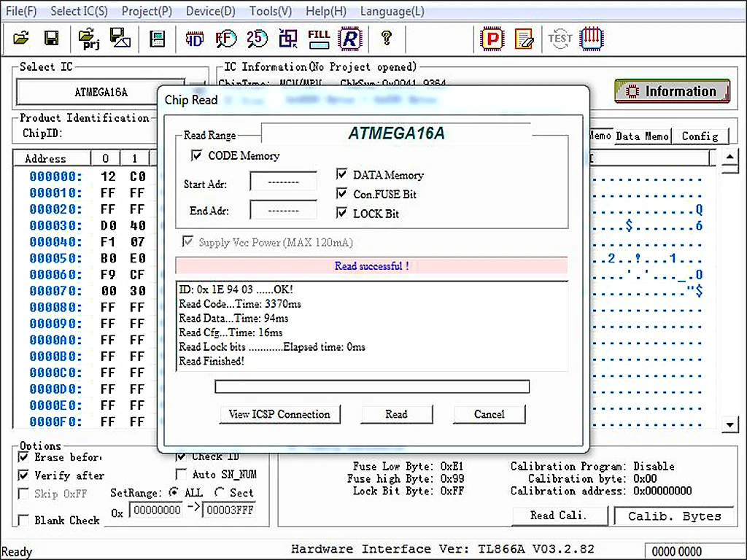The width and height of the screenshot is (747, 560).
Task: Open the Language(L) menu
Action: pos(392,11)
